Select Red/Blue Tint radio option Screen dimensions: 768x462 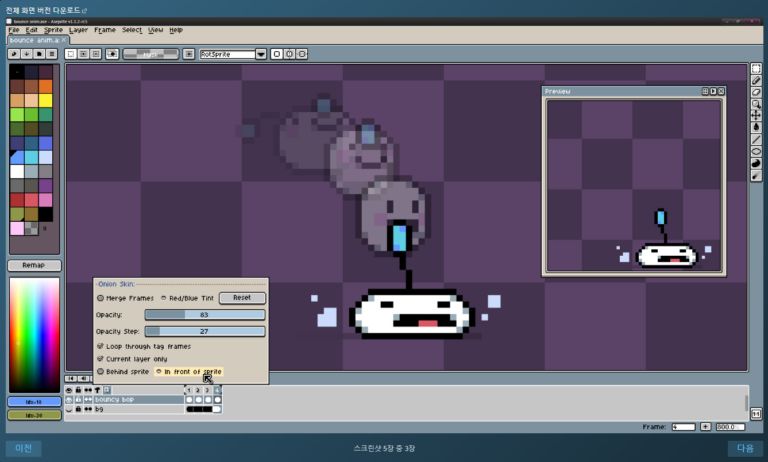187,298
